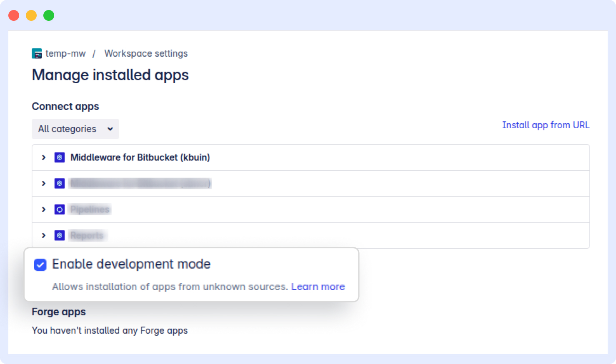
Task: Click the second middleware app's gear icon
Action: 60,183
